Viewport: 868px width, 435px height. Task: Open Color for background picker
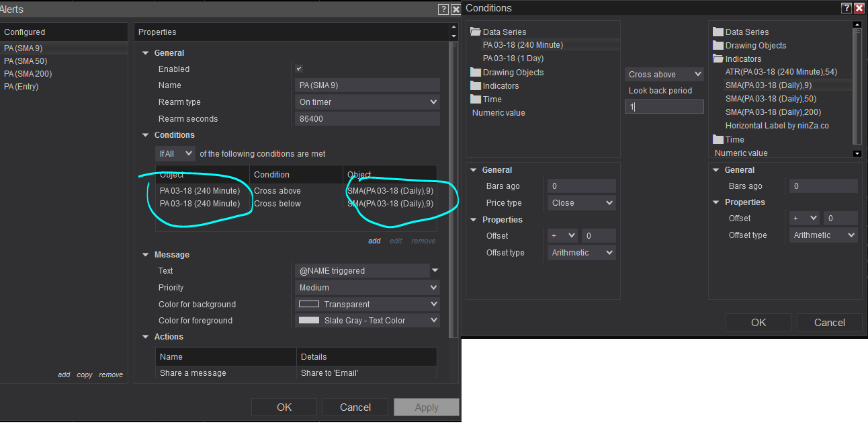point(367,304)
